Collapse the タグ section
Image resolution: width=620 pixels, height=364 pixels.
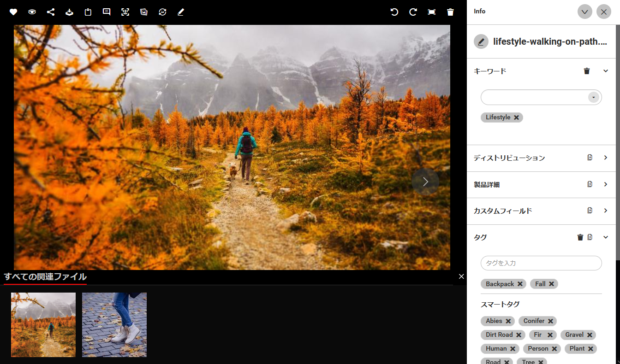[606, 237]
